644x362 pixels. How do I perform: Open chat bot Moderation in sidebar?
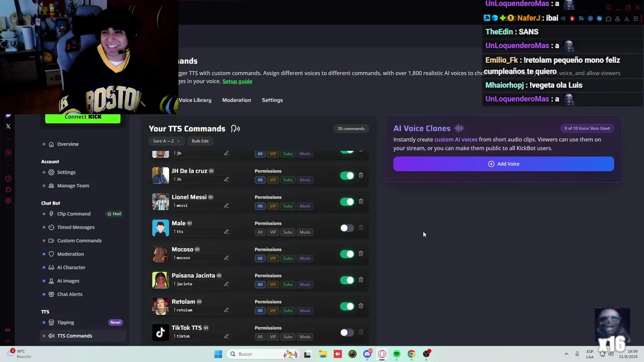point(70,254)
